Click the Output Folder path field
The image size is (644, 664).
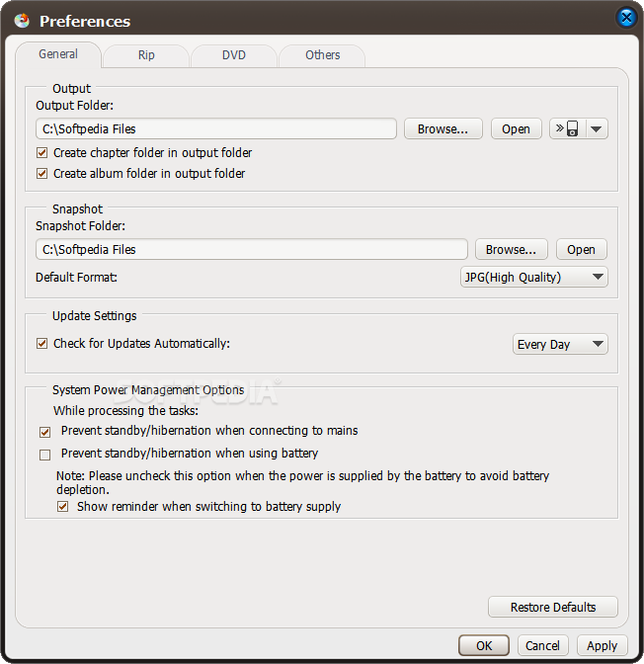pos(216,128)
